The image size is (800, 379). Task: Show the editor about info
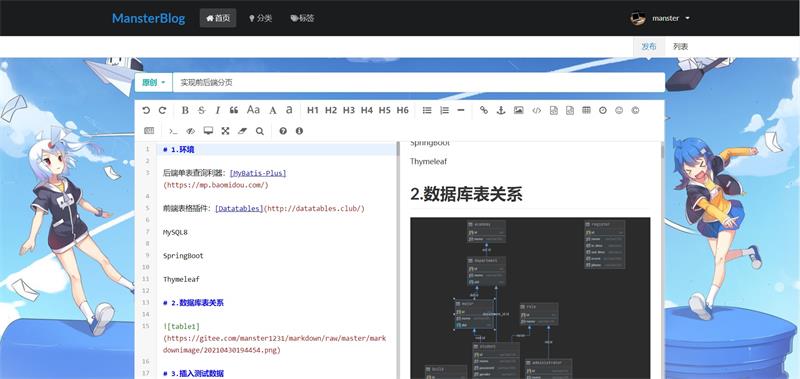(299, 131)
